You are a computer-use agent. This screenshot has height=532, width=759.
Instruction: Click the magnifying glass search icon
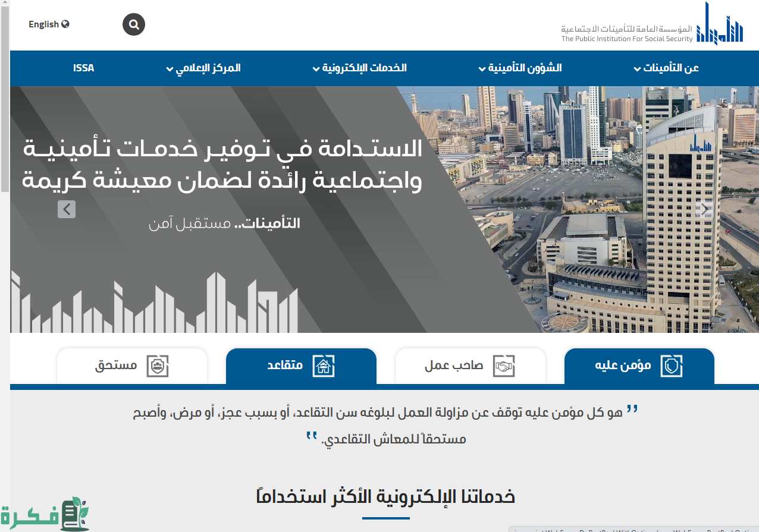click(134, 24)
